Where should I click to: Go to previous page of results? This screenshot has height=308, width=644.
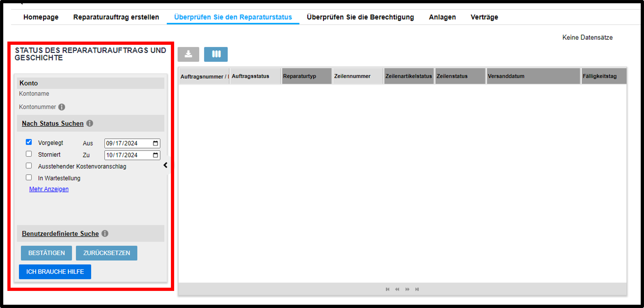397,289
